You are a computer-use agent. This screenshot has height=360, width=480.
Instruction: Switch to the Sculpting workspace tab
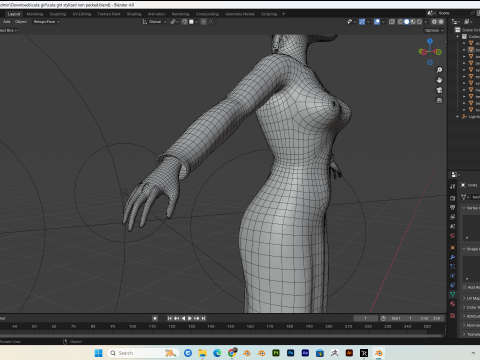click(58, 14)
